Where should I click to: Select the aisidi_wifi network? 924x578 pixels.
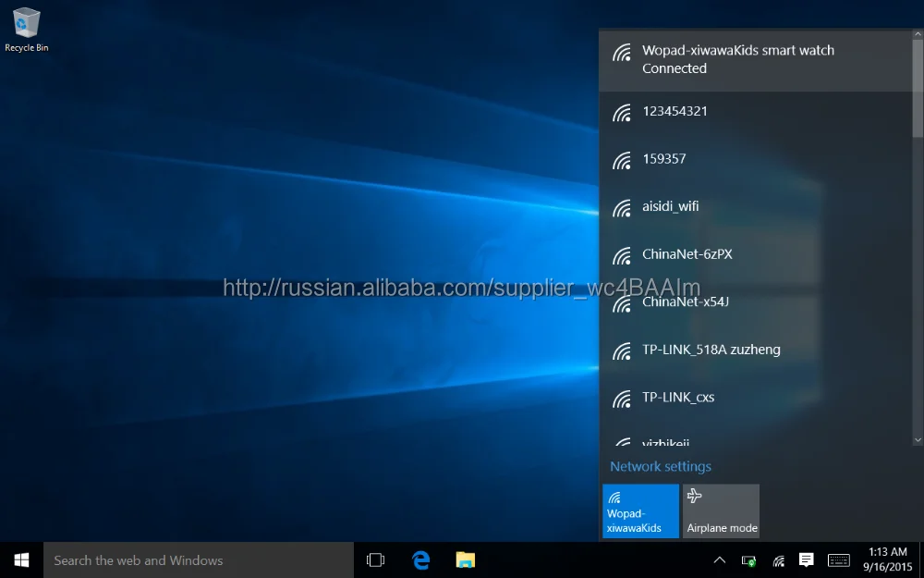pyautogui.click(x=756, y=207)
